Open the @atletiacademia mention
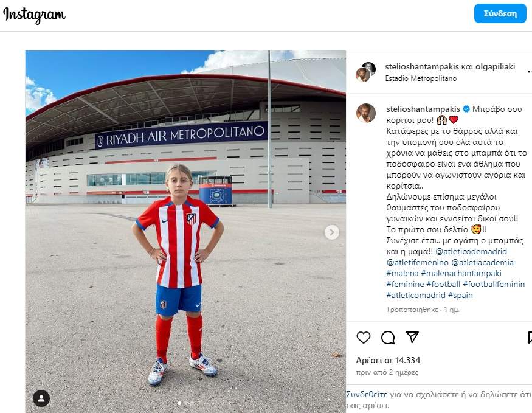The width and height of the screenshot is (532, 413). (482, 262)
